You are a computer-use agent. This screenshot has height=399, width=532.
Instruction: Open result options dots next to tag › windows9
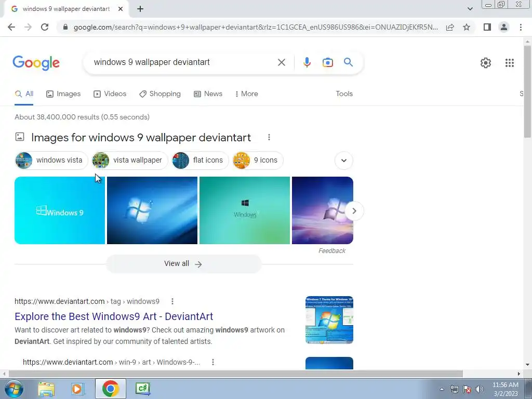(x=172, y=301)
